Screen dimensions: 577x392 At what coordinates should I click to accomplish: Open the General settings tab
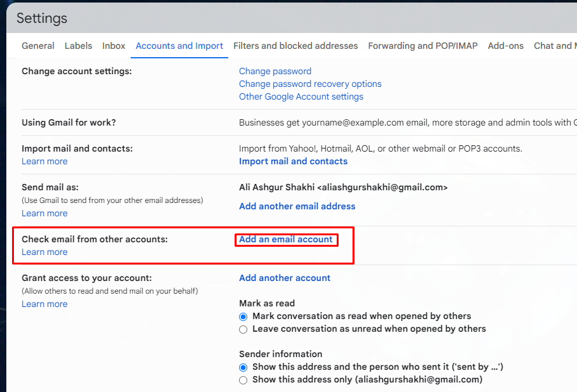pyautogui.click(x=38, y=46)
